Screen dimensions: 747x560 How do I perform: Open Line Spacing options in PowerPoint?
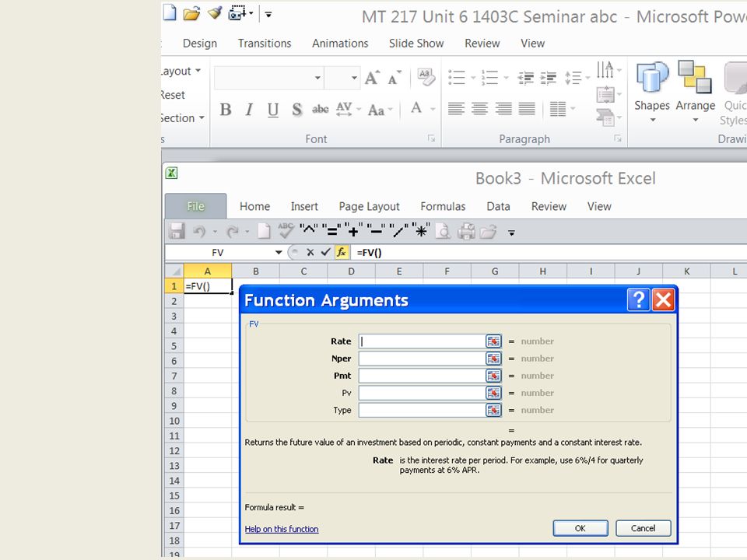[577, 78]
